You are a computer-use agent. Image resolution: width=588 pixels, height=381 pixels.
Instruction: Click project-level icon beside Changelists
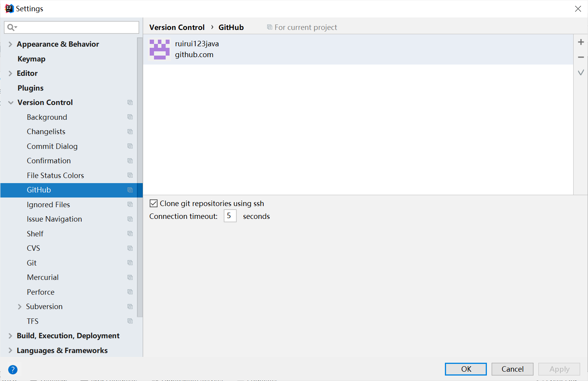[130, 132]
